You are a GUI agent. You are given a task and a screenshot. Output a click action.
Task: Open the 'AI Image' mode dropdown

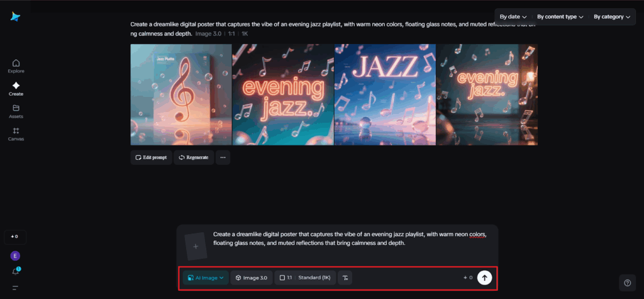pos(206,278)
